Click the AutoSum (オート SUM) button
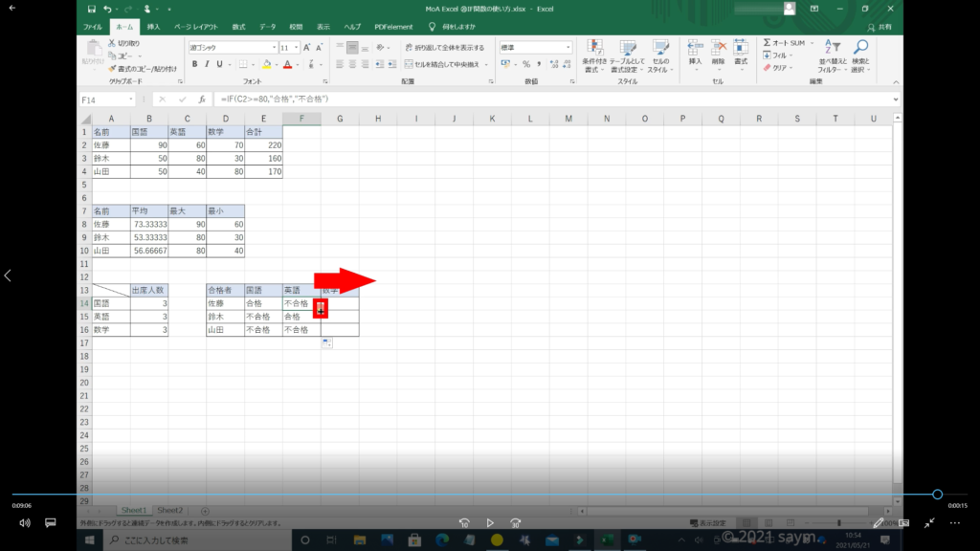Image resolution: width=980 pixels, height=551 pixels. click(786, 43)
